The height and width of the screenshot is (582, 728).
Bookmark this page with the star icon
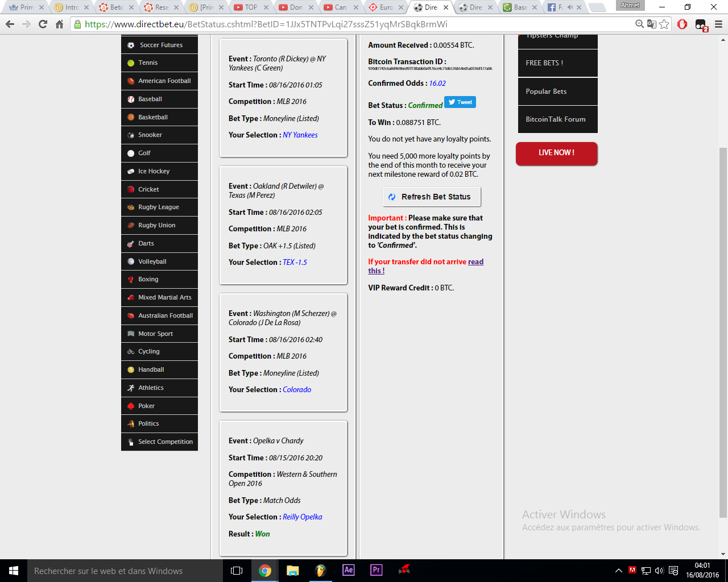pyautogui.click(x=664, y=24)
